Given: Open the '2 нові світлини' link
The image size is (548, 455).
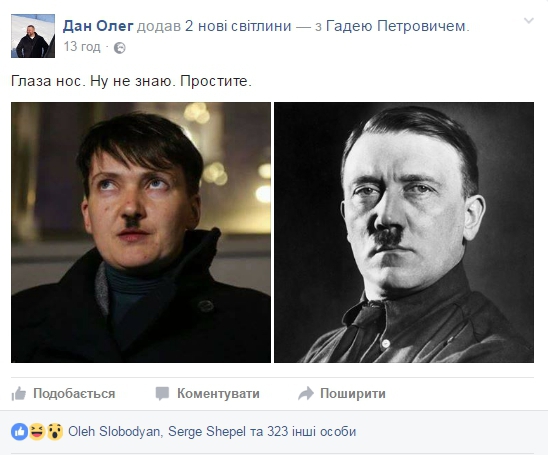Looking at the screenshot, I should click(238, 26).
